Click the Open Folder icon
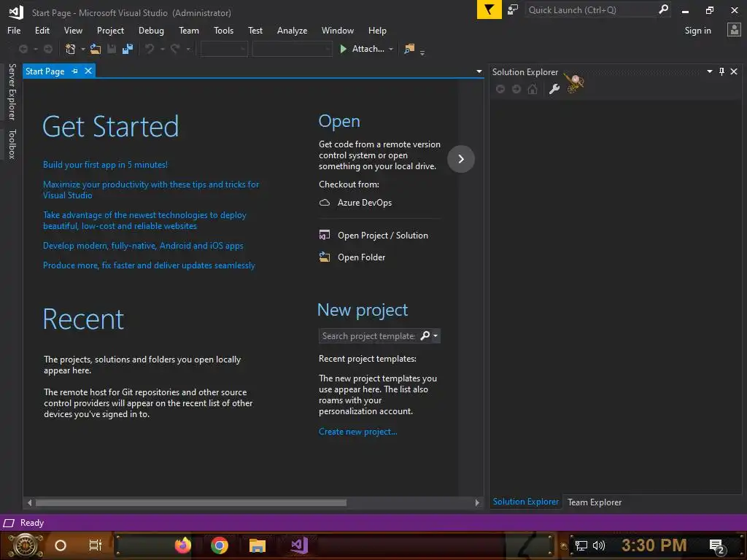The height and width of the screenshot is (560, 747). [325, 257]
